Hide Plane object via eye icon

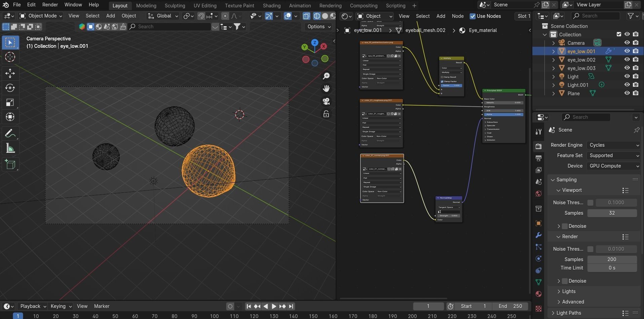[627, 93]
